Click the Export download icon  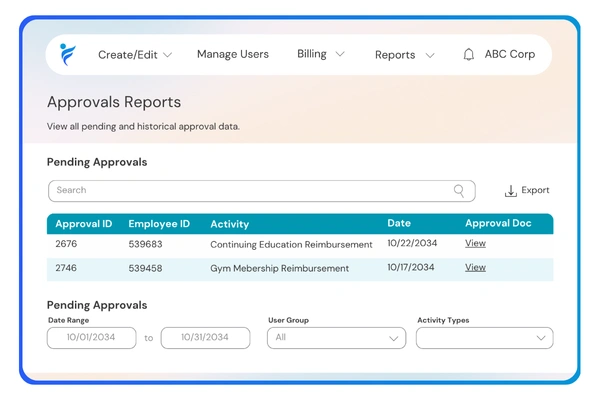tap(510, 191)
